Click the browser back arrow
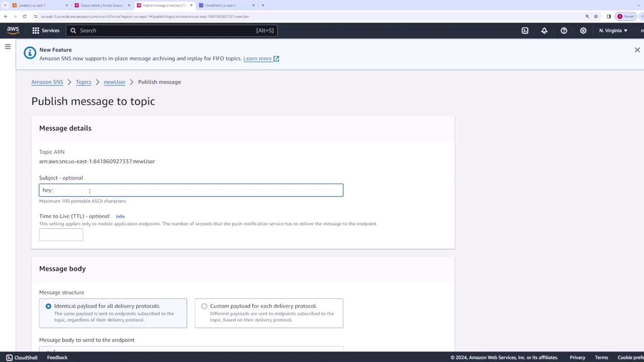This screenshot has height=362, width=644. 6,17
